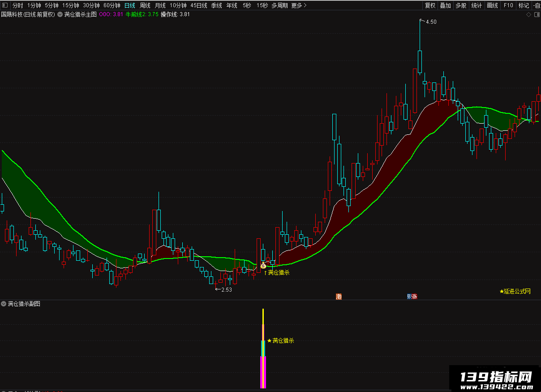Open the 画线 drawing tools

coord(492,5)
